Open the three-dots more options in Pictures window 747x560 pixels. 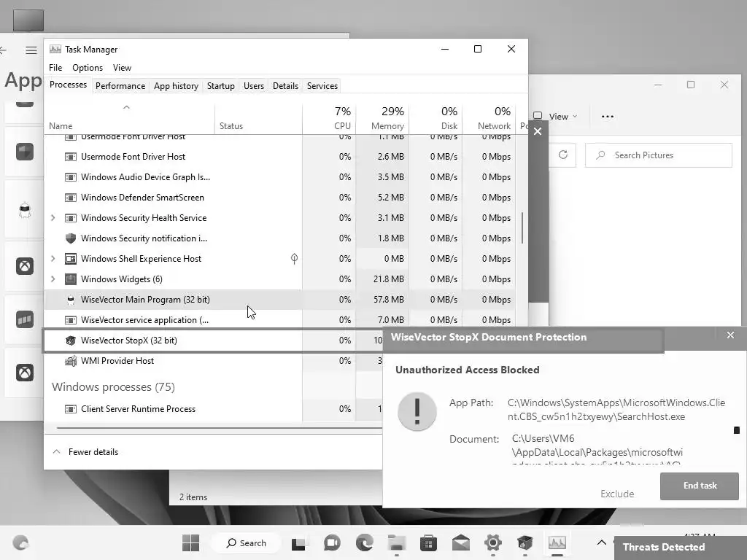coord(608,116)
